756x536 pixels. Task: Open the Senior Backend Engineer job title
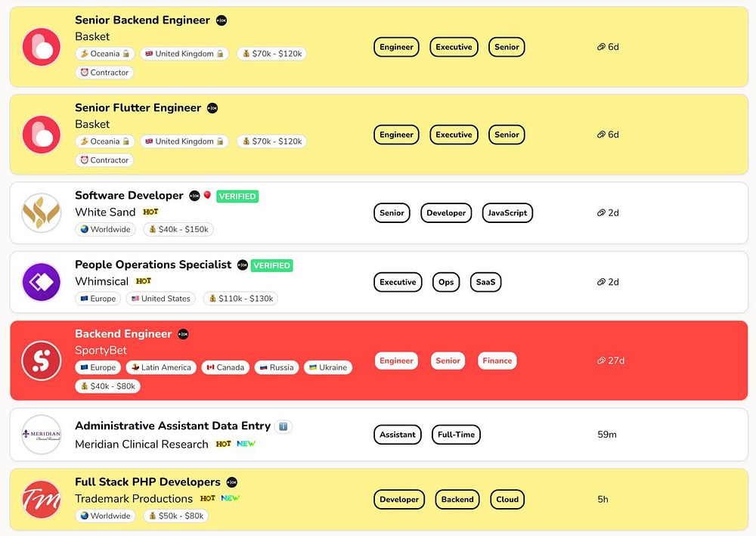pos(142,20)
